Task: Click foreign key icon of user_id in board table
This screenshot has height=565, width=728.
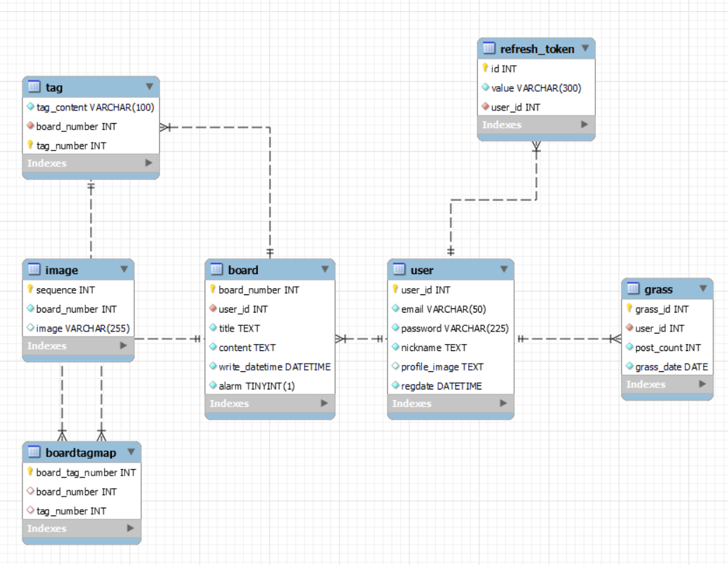Action: (x=212, y=308)
